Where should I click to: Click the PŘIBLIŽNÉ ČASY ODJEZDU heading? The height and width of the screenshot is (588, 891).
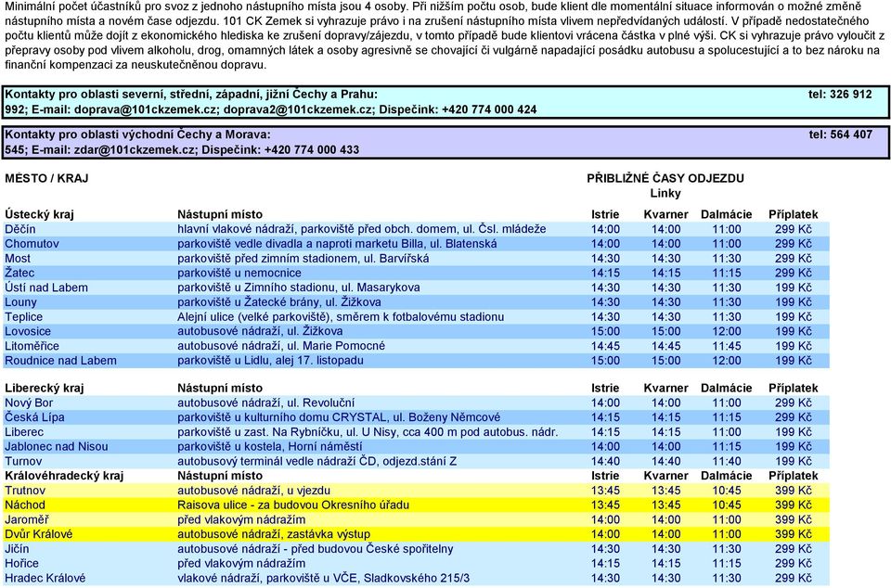665,179
